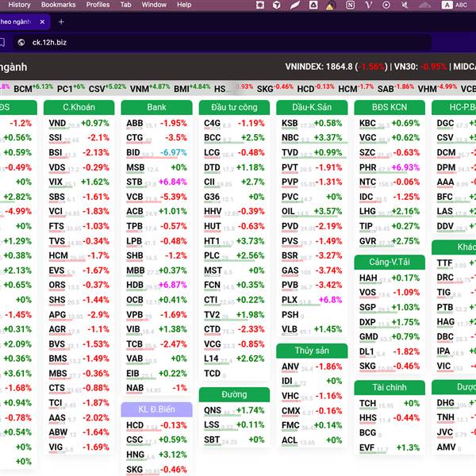
Task: Close the 'heo ngành' browser tab
Action: pos(42,22)
